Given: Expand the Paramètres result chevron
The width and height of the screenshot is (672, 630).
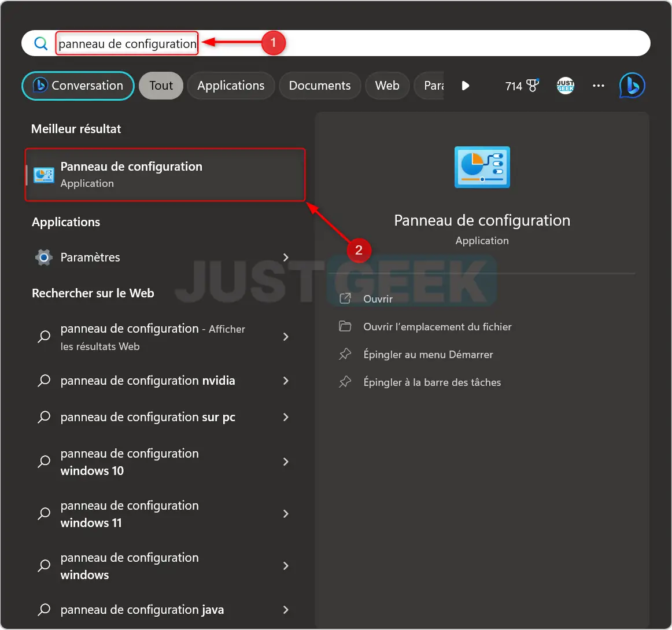Looking at the screenshot, I should pos(286,257).
